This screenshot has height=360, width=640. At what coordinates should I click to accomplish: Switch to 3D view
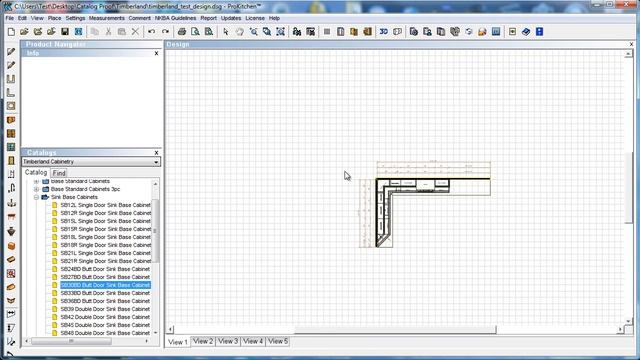[x=384, y=31]
